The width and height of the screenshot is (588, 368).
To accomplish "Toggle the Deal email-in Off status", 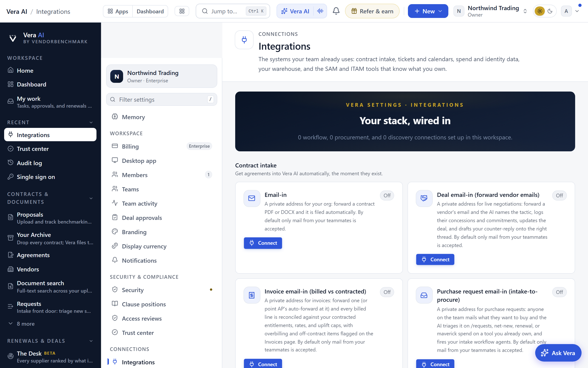I will [559, 195].
